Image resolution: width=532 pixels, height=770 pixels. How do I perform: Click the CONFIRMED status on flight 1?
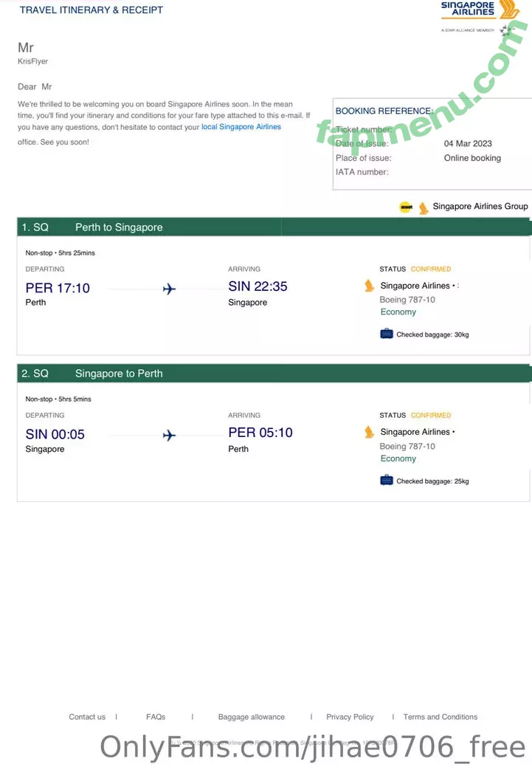coord(431,269)
